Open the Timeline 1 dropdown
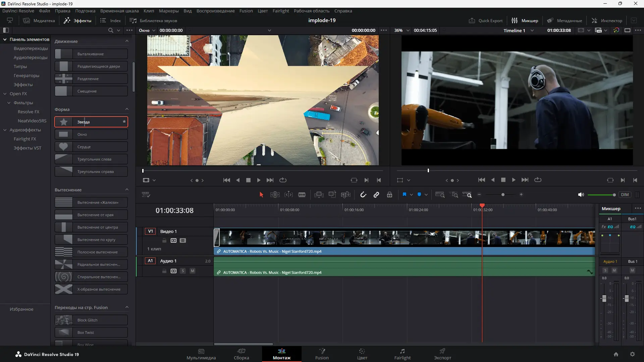The height and width of the screenshot is (362, 644). tap(532, 31)
